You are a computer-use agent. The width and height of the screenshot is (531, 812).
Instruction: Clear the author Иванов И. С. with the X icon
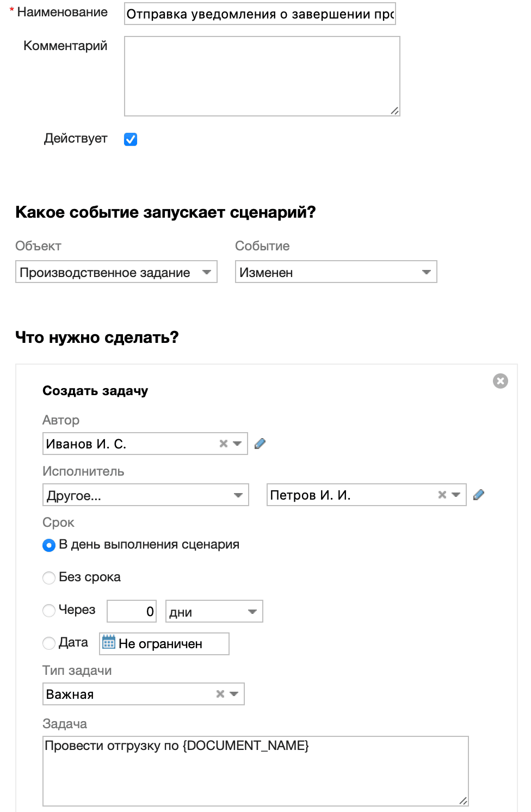pyautogui.click(x=223, y=444)
